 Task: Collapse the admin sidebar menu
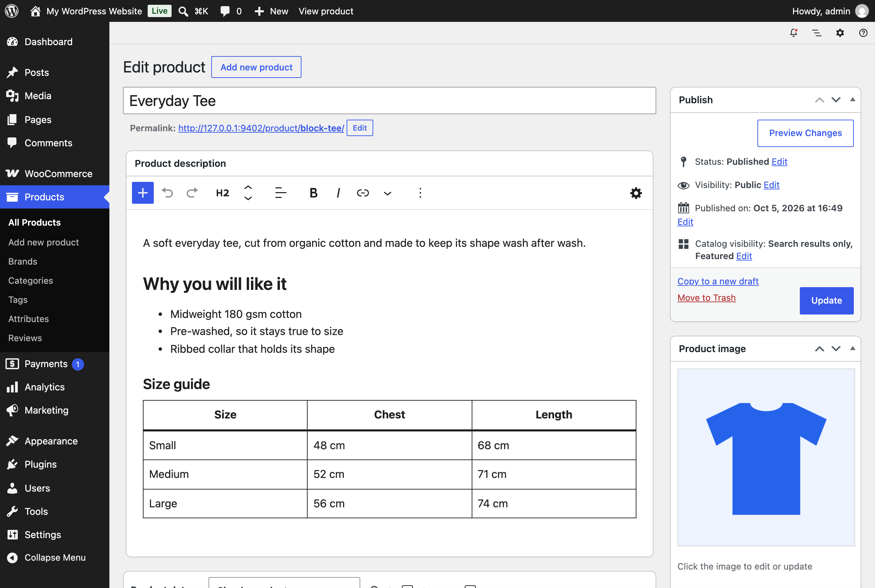pyautogui.click(x=55, y=558)
